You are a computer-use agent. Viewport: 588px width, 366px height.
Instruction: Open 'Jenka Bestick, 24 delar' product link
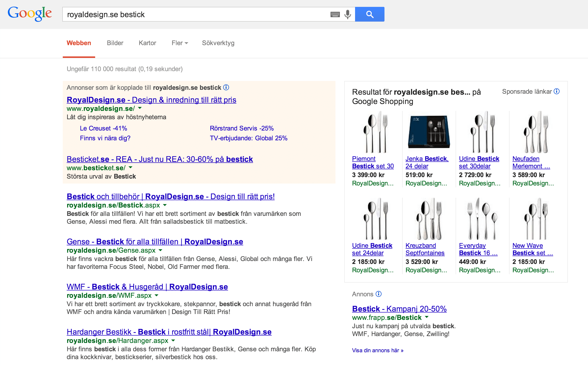tap(427, 162)
